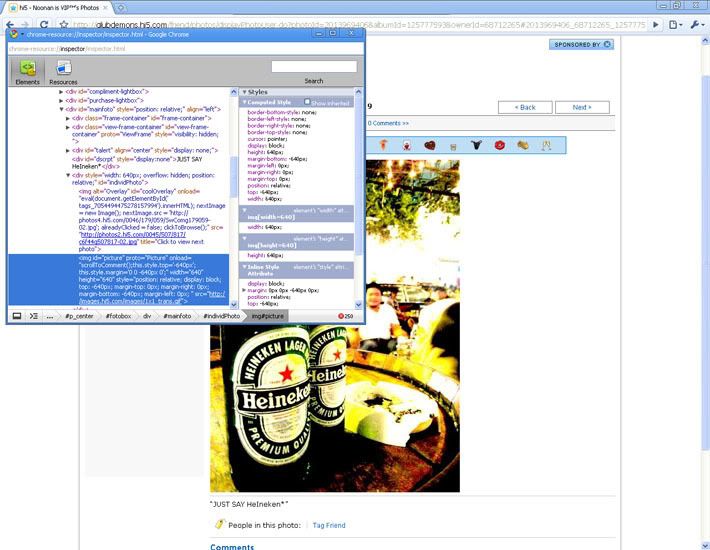Image resolution: width=710 pixels, height=550 pixels.
Task: Pick the champagne glasses gift icon
Action: (547, 145)
